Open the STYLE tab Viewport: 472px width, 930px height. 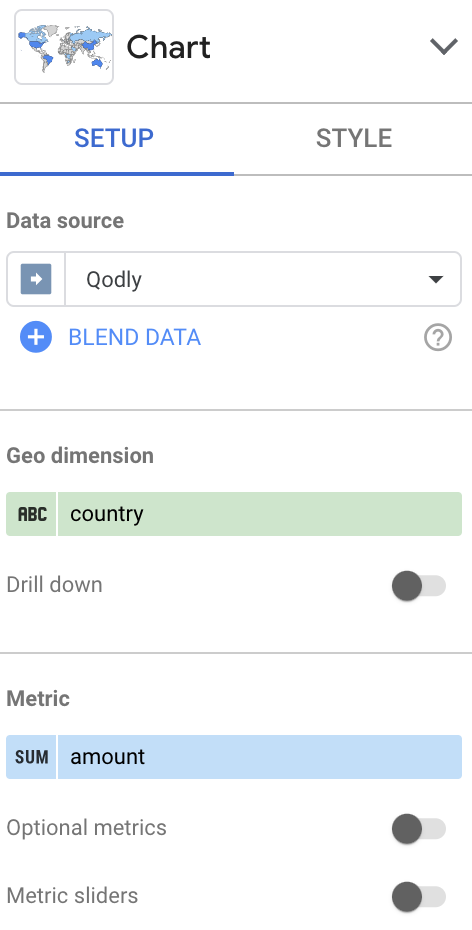point(353,138)
